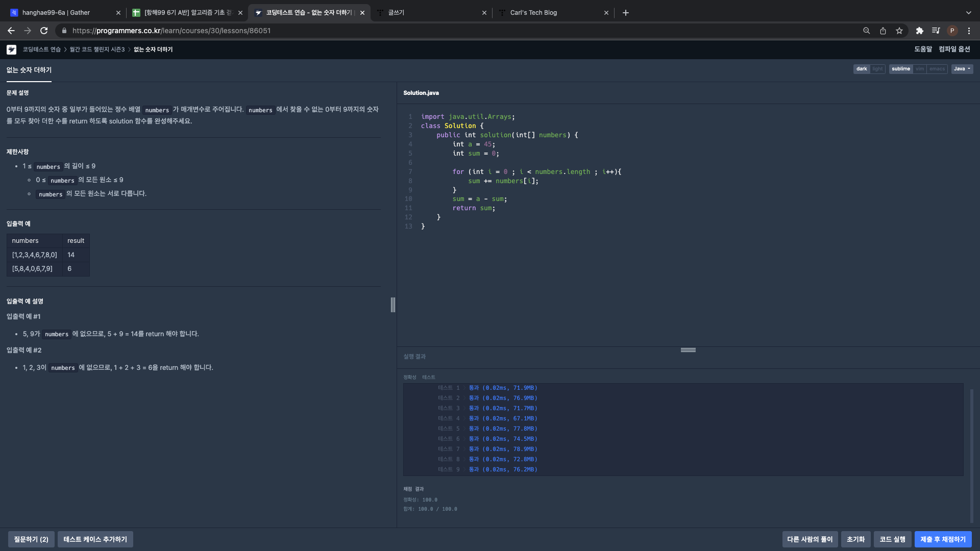Click 코드 실행 run code button
Viewport: 980px width, 551px height.
(892, 539)
